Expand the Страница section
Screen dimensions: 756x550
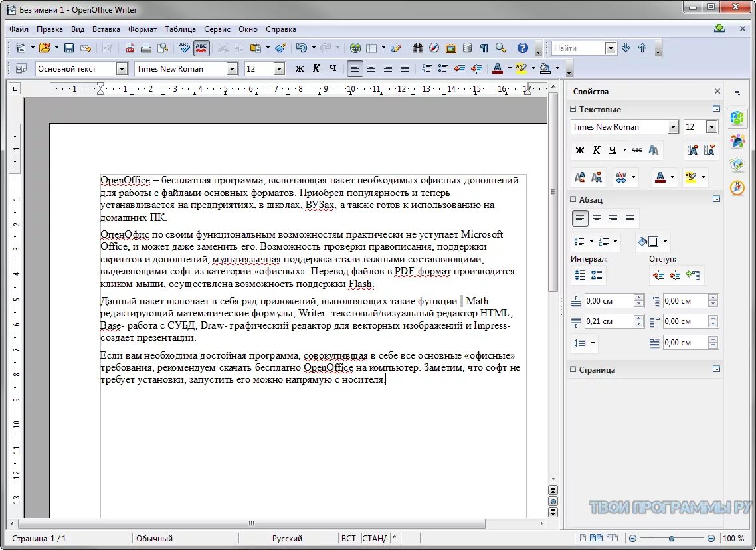click(573, 369)
